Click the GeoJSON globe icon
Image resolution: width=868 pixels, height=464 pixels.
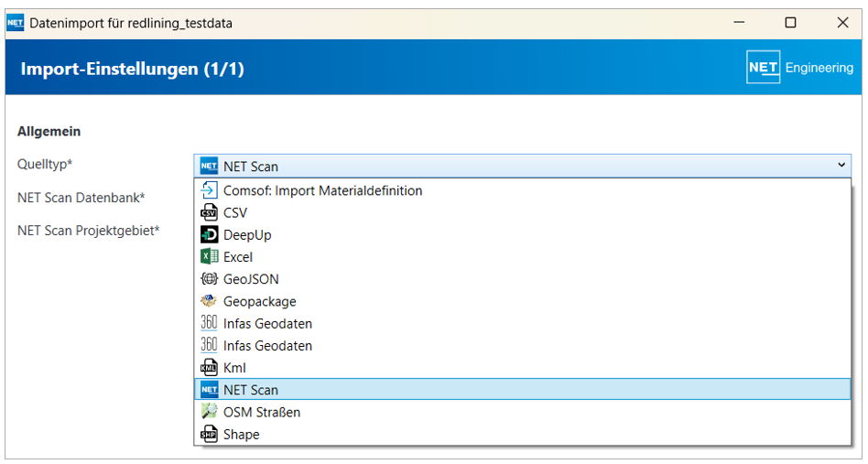(x=209, y=279)
